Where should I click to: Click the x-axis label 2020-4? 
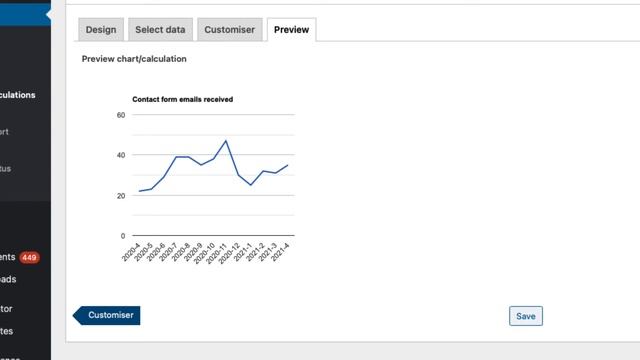point(131,252)
